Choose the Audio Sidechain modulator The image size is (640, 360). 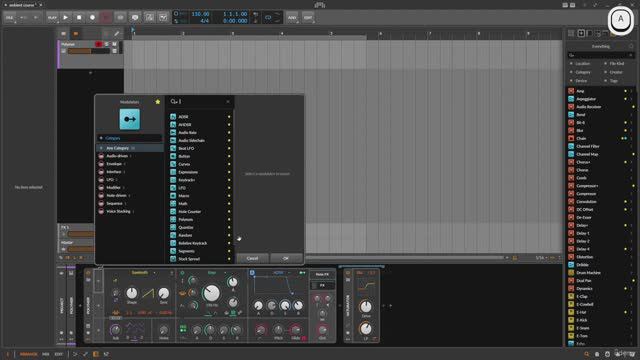pyautogui.click(x=200, y=140)
